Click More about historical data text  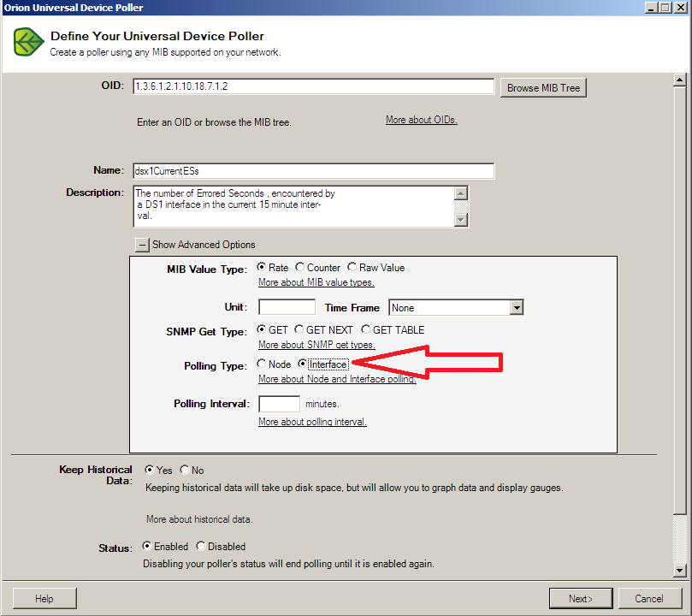pyautogui.click(x=199, y=519)
